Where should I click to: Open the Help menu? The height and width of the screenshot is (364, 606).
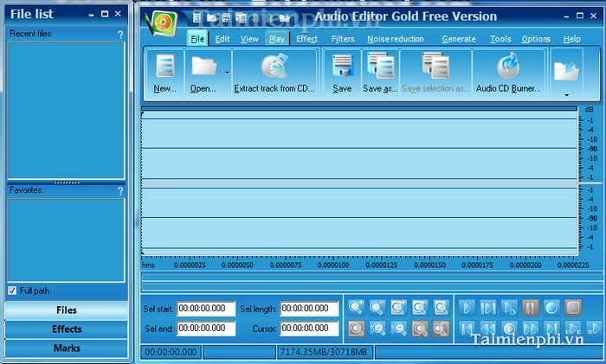coord(571,39)
